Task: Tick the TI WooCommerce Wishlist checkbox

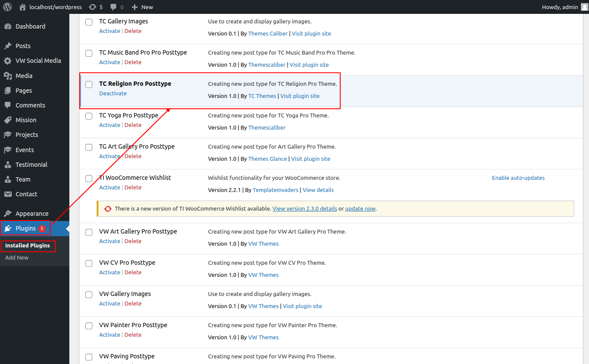Action: 89,179
